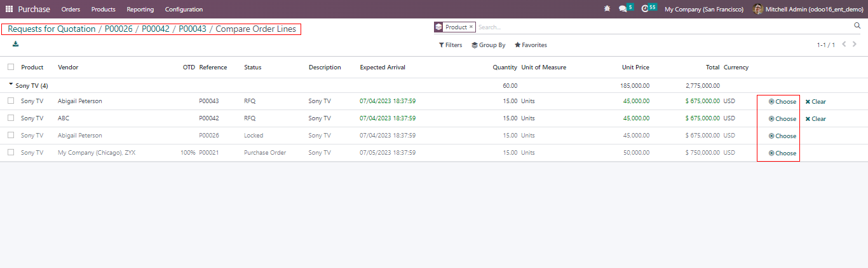Sort by Unit Price column header
This screenshot has width=868, height=268.
(635, 67)
